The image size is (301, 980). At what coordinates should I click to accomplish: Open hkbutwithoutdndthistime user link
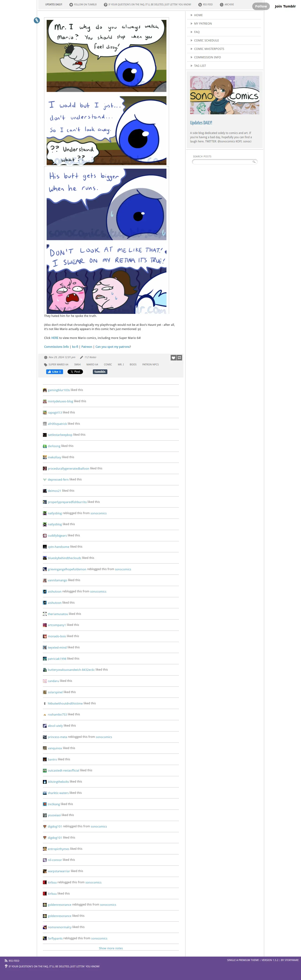(x=65, y=703)
